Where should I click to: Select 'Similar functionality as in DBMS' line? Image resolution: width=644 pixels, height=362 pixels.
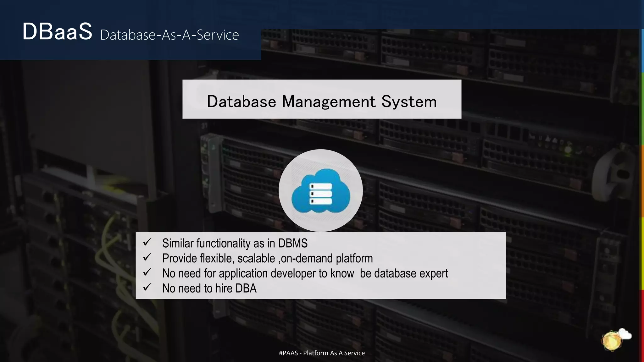(235, 243)
